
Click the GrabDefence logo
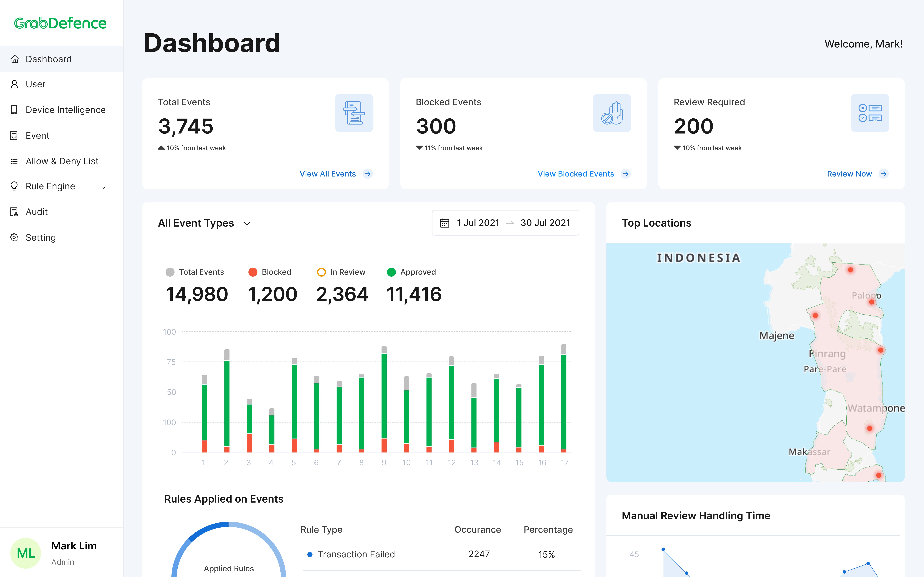pos(60,23)
